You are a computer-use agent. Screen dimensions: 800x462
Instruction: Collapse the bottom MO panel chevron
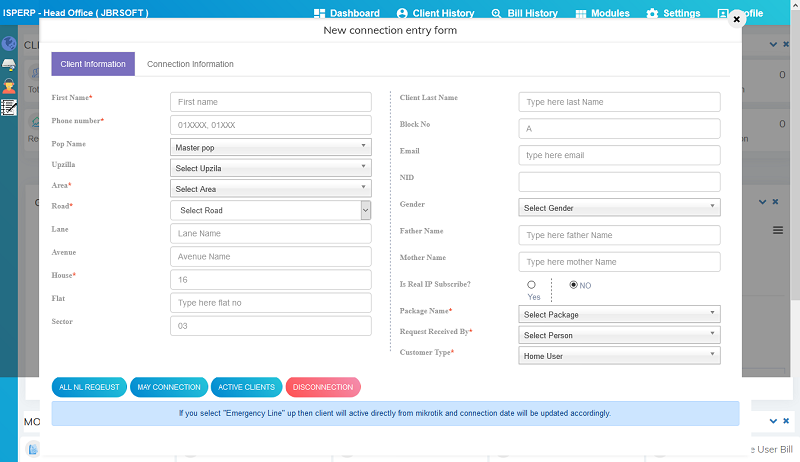click(x=773, y=421)
